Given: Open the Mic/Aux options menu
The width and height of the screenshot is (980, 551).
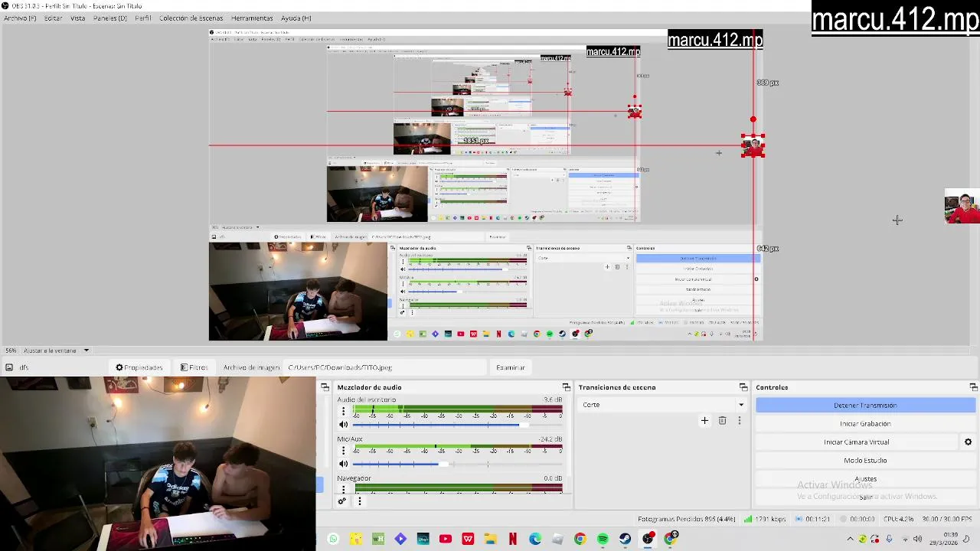Looking at the screenshot, I should click(343, 451).
